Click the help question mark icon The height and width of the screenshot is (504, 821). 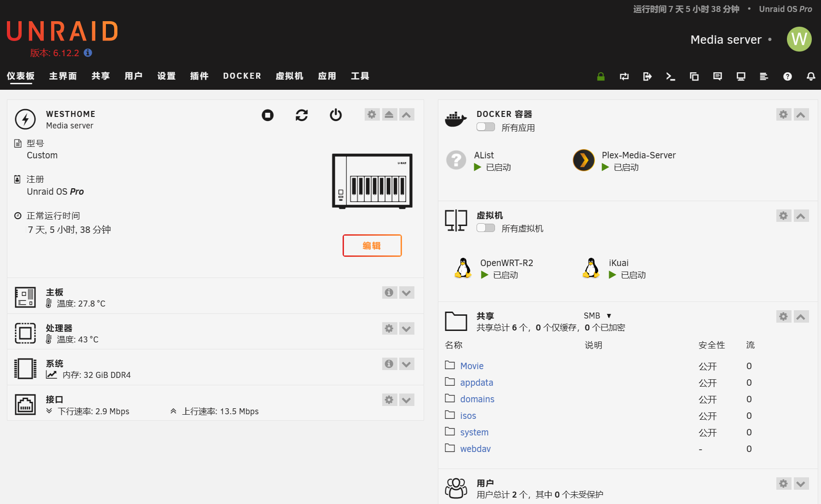point(787,76)
